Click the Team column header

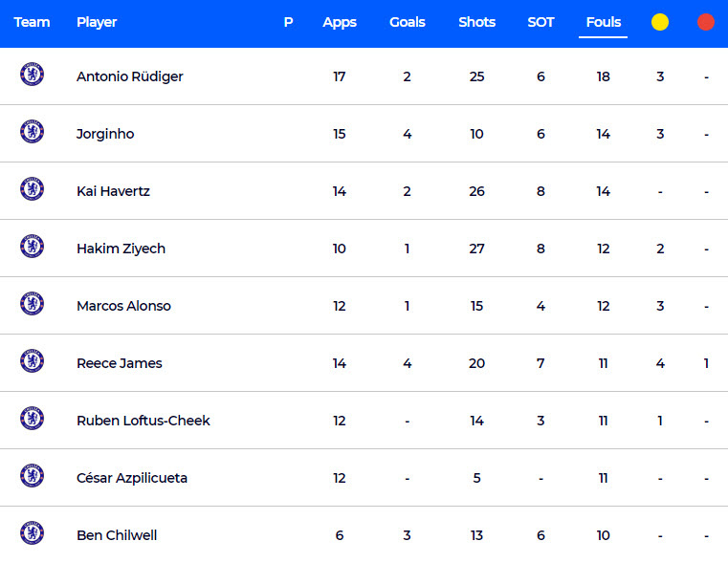click(x=32, y=22)
